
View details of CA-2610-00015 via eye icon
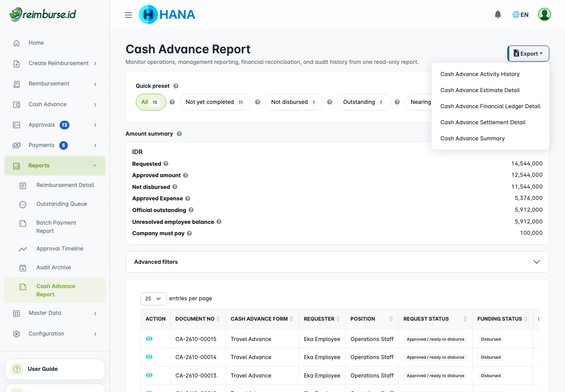(149, 339)
